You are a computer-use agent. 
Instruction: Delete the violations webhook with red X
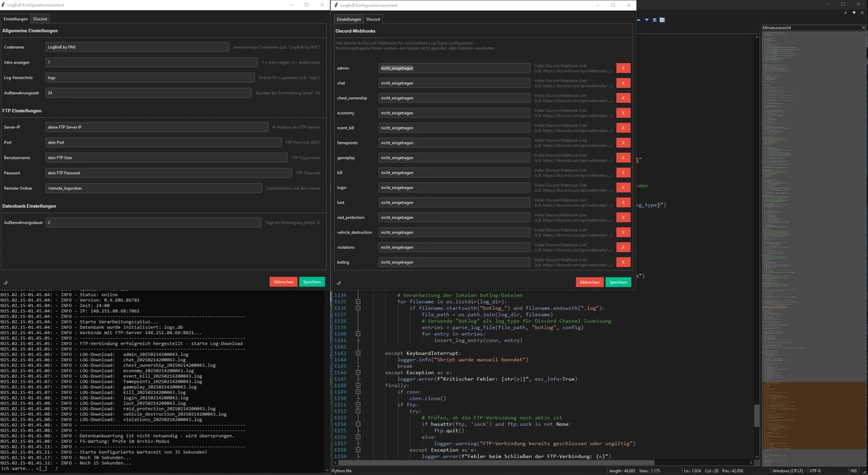coord(623,247)
